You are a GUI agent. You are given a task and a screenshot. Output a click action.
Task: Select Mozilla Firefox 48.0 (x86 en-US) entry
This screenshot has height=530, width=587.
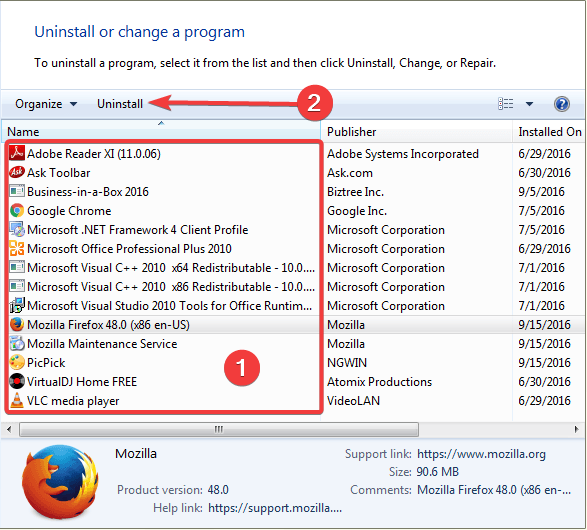point(108,325)
